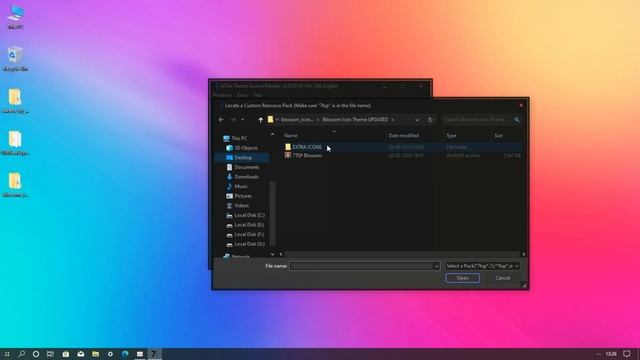Sort files by Name column
The height and width of the screenshot is (360, 640).
(291, 135)
